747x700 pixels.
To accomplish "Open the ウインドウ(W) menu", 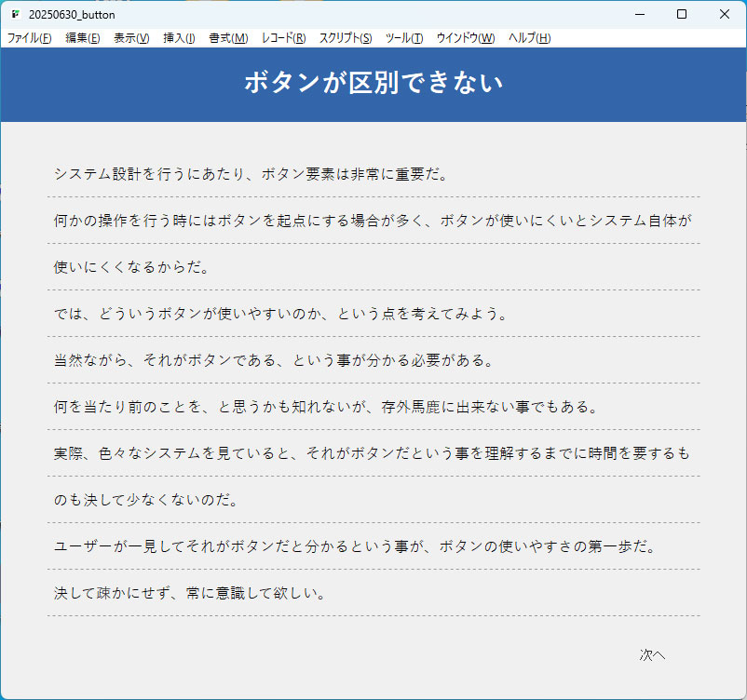I will click(x=466, y=38).
